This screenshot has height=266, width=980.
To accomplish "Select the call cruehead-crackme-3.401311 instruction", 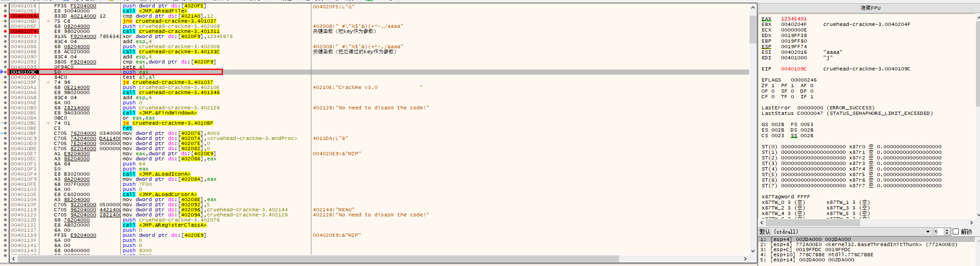I will [x=171, y=32].
